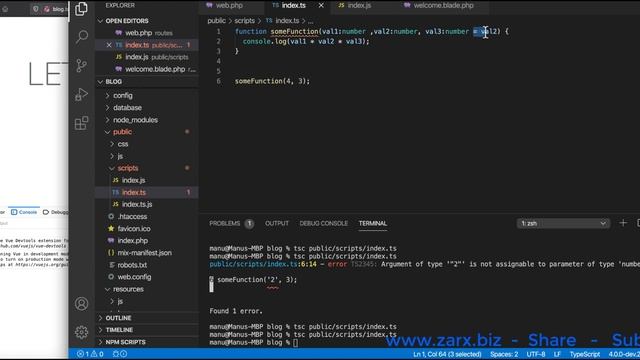Change the LF line ending setting
This screenshot has height=360, width=640.
tap(557, 354)
